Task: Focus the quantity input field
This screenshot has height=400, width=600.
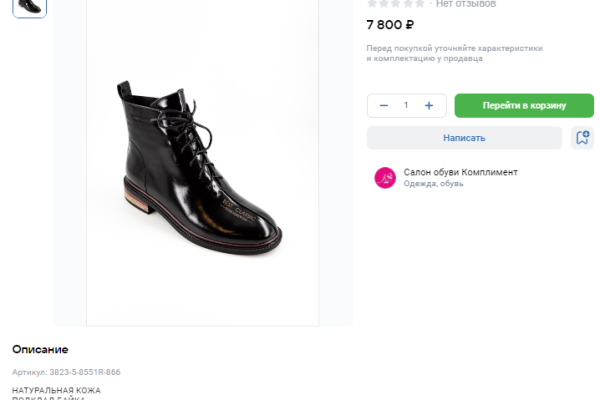Action: tap(406, 105)
